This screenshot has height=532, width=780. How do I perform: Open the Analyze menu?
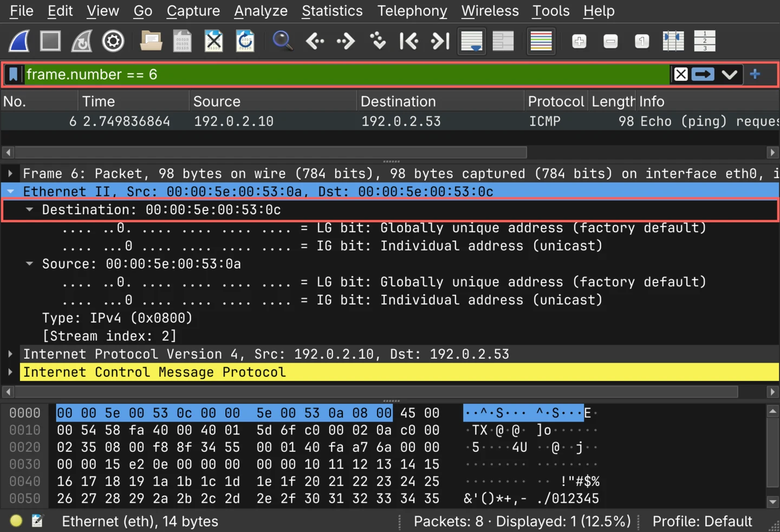pos(261,11)
